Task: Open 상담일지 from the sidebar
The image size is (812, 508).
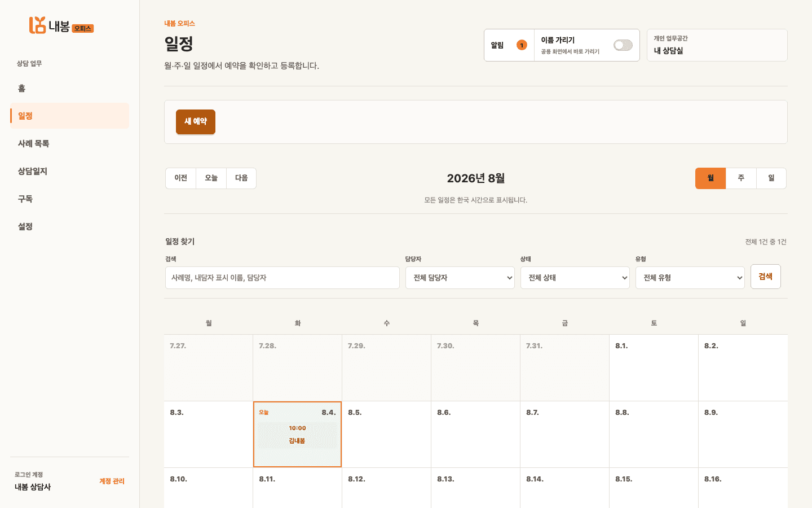Action: [69, 171]
